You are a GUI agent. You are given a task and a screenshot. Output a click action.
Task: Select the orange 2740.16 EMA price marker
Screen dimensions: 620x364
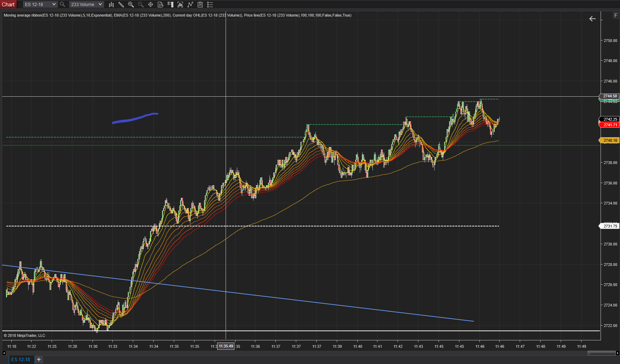[x=610, y=140]
